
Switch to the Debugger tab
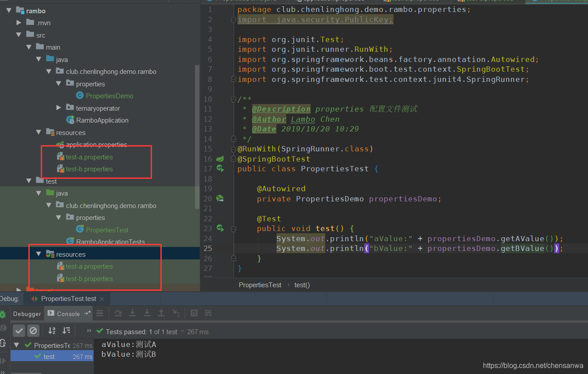coord(27,314)
